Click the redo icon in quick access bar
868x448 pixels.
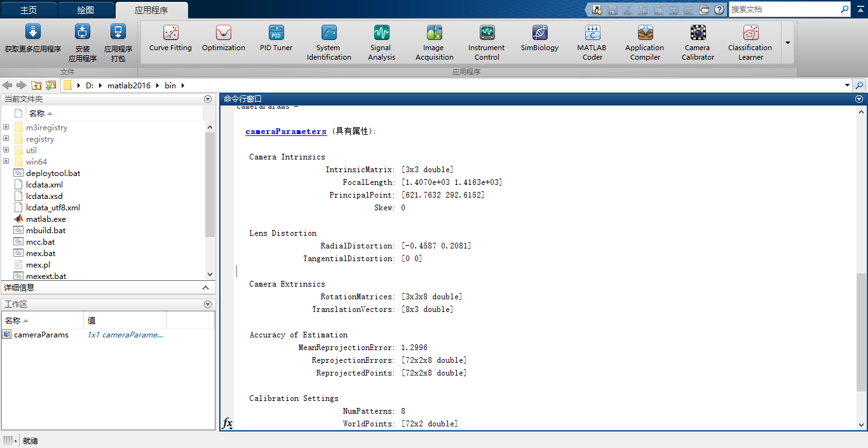(x=689, y=10)
